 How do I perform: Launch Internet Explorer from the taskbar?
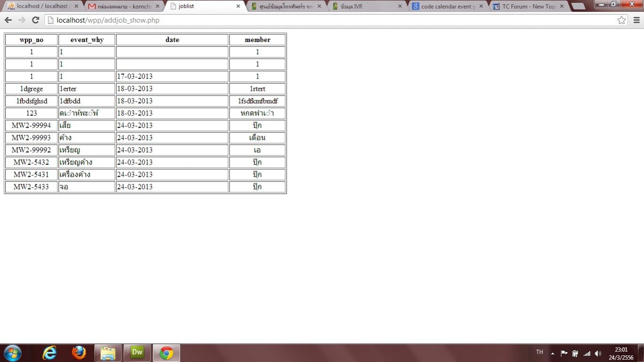50,353
